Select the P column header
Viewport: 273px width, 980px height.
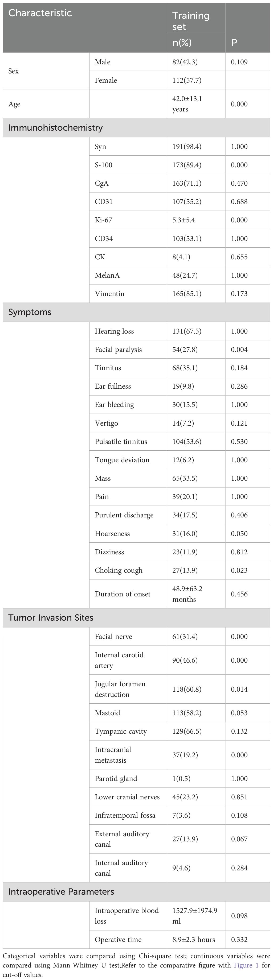tap(234, 43)
